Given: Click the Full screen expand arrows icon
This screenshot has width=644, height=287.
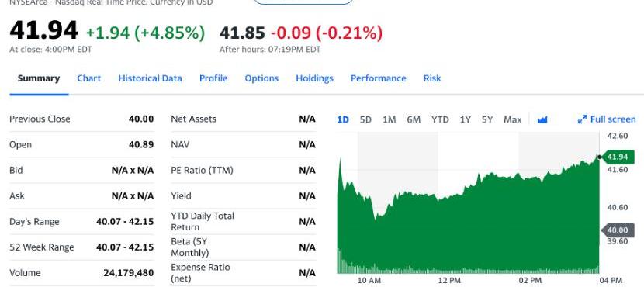Looking at the screenshot, I should pyautogui.click(x=582, y=119).
